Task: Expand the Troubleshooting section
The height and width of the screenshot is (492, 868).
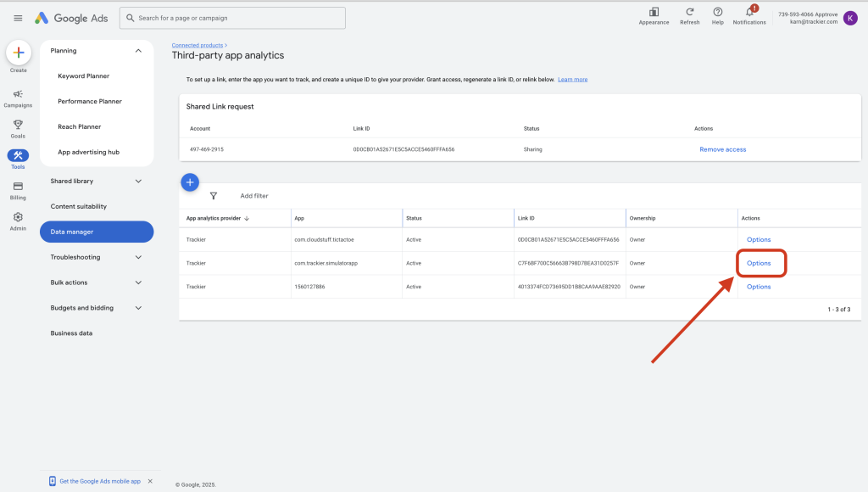Action: coord(138,257)
